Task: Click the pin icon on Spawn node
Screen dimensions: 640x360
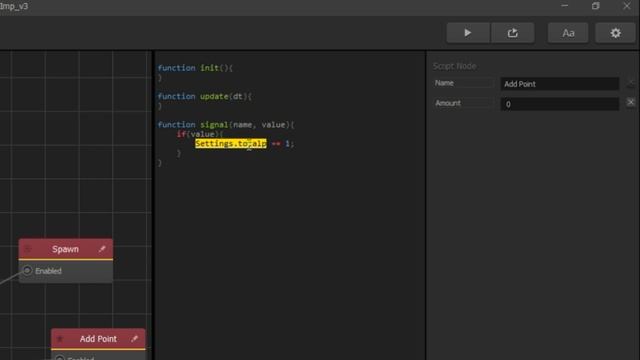Action: (x=102, y=249)
